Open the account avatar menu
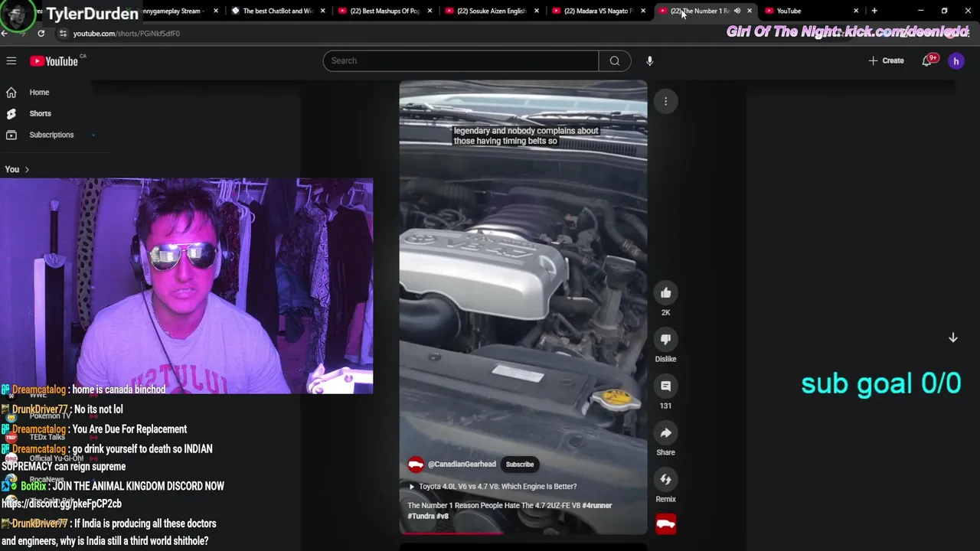Screen dimensions: 980x551 pos(956,61)
